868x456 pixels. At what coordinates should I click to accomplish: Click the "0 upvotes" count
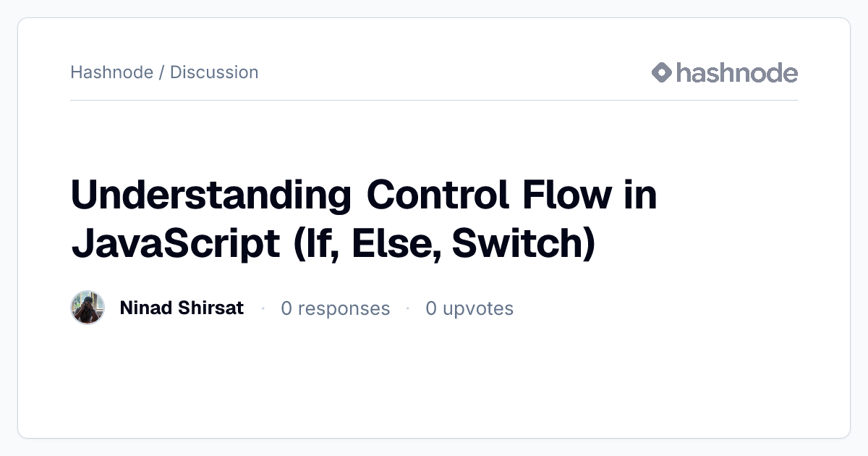coord(469,308)
